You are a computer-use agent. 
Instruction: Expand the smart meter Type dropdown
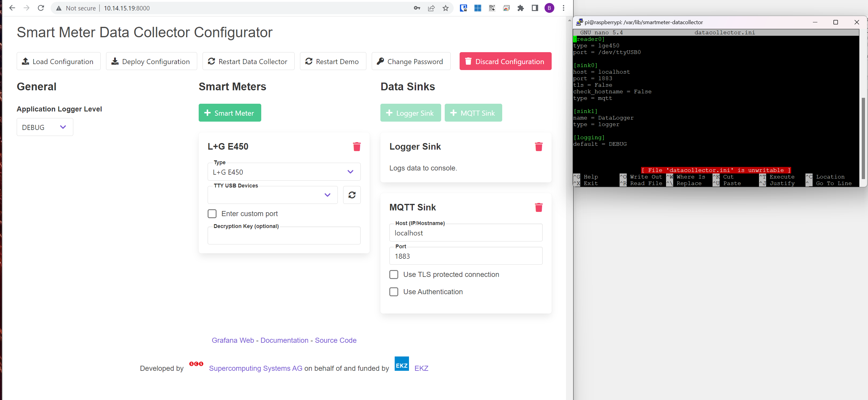tap(284, 172)
